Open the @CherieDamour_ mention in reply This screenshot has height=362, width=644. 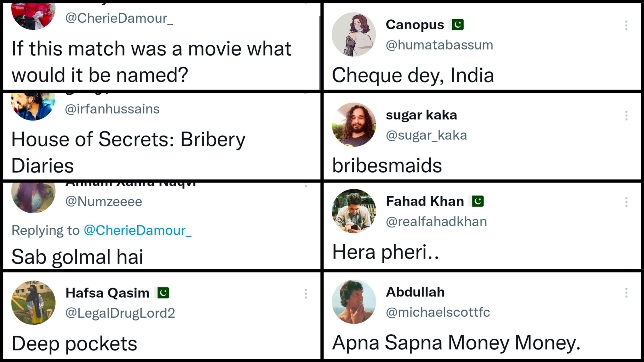(137, 230)
